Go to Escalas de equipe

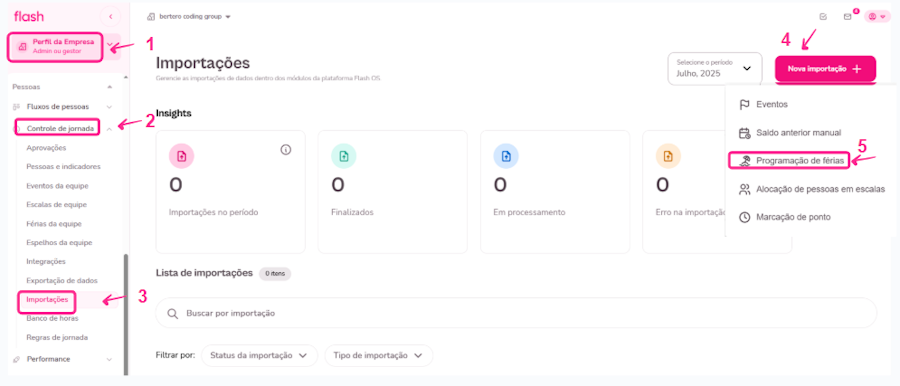click(56, 205)
